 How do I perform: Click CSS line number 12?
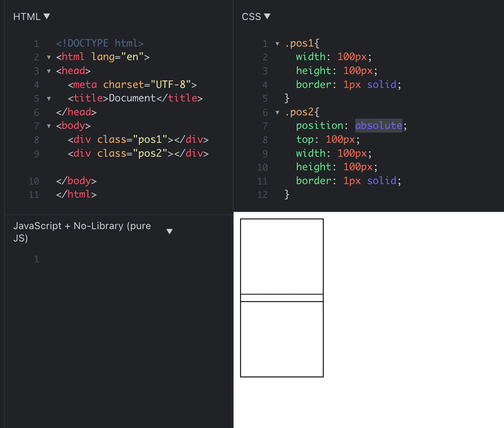point(262,195)
